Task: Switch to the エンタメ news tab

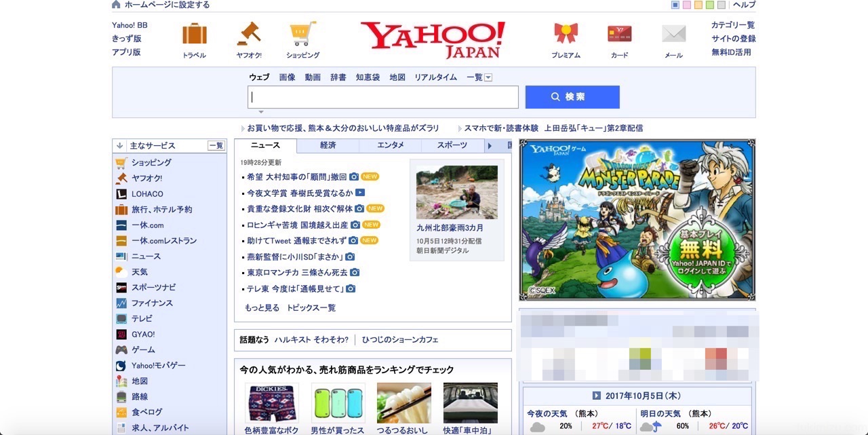Action: point(391,145)
